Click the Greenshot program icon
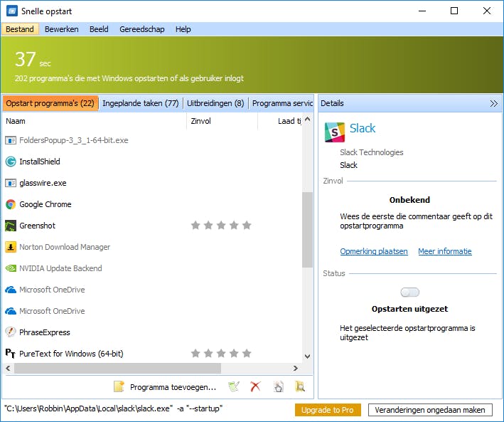Screen dimensions: 504x422 point(11,226)
